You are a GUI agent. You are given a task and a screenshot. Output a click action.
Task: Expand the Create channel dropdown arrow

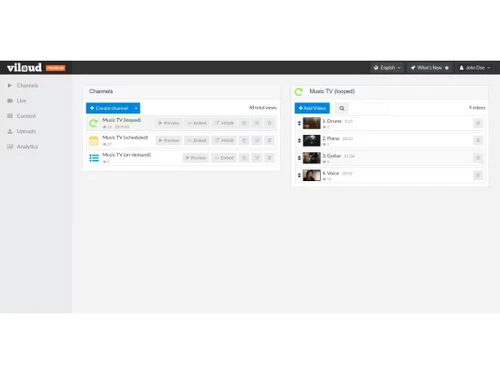pyautogui.click(x=136, y=108)
